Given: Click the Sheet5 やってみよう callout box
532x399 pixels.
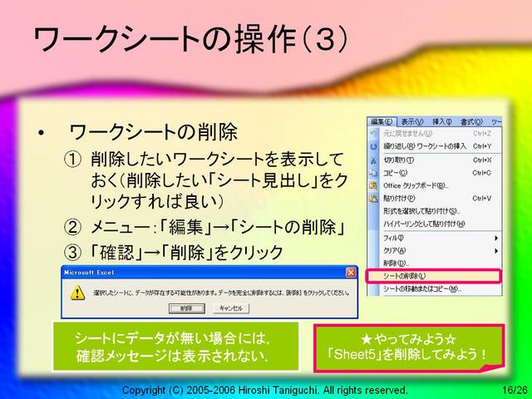Looking at the screenshot, I should click(409, 347).
